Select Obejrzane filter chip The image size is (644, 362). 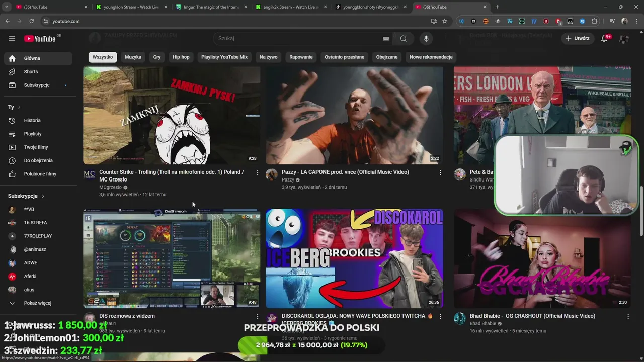coord(387,57)
